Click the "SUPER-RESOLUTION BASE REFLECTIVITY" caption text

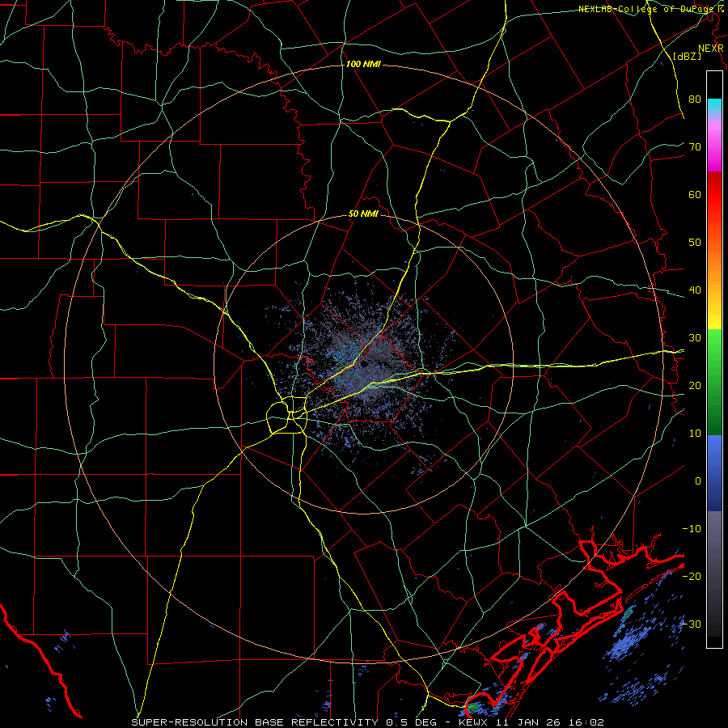(x=255, y=722)
